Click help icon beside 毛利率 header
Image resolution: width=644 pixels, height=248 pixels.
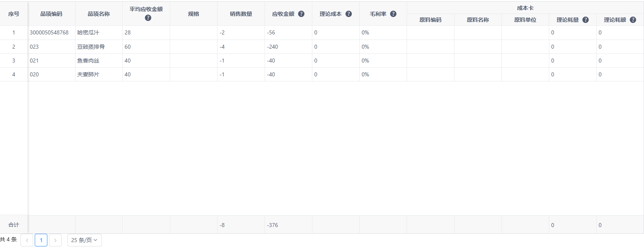(x=393, y=14)
